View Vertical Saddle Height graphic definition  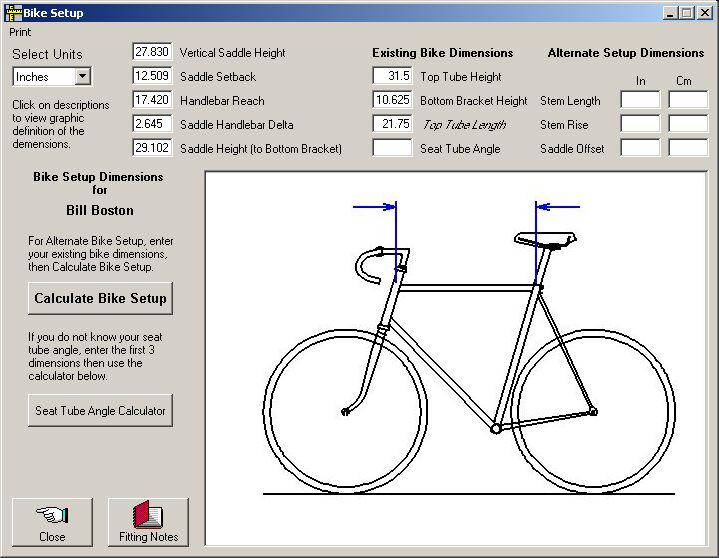232,53
